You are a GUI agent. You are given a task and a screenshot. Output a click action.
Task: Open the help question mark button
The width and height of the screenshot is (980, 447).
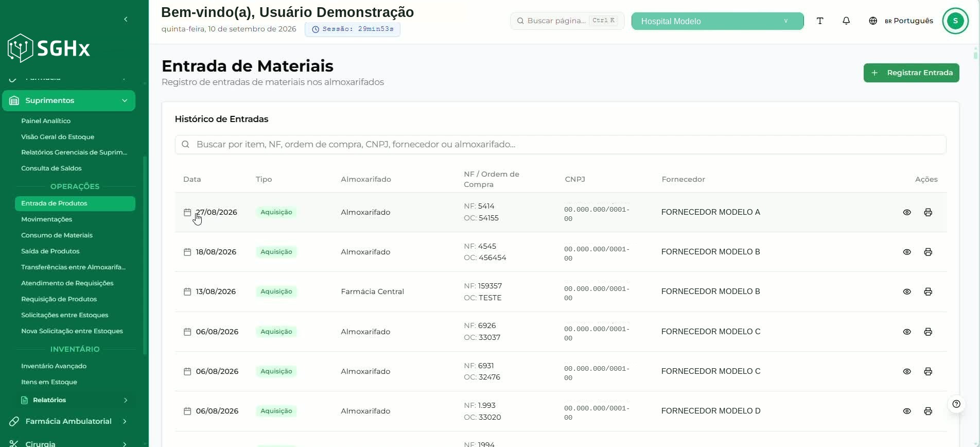[956, 404]
